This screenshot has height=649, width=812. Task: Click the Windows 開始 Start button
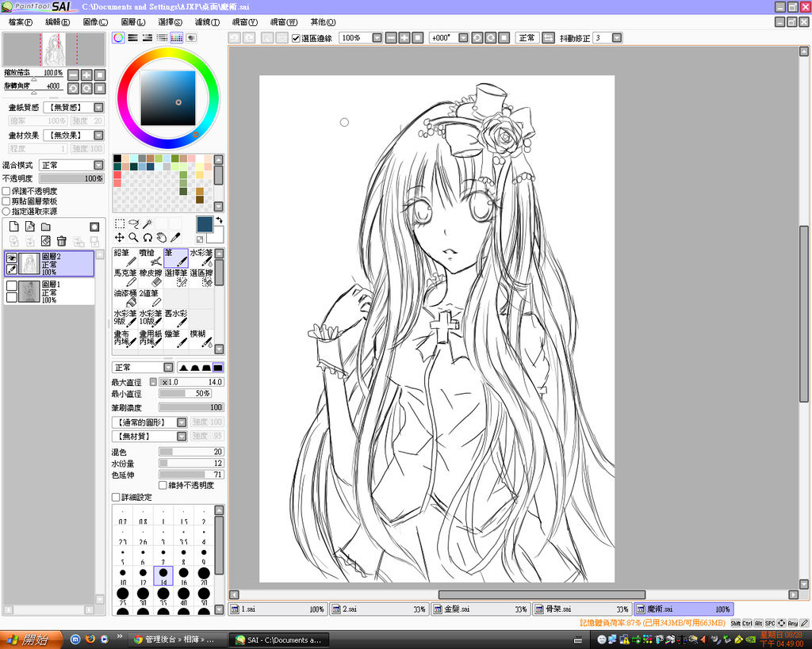coord(31,639)
